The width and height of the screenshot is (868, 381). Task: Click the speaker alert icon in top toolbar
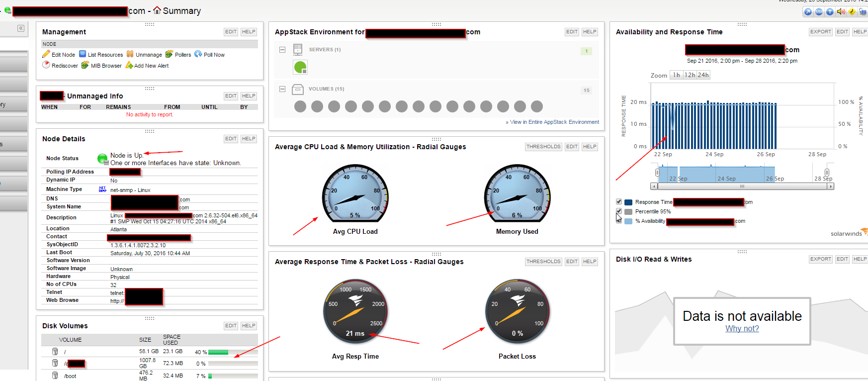pyautogui.click(x=841, y=12)
